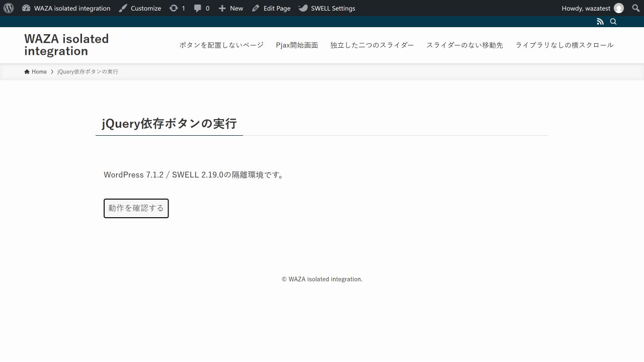The width and height of the screenshot is (644, 362).
Task: Click the Home icon in the breadcrumb
Action: [27, 72]
